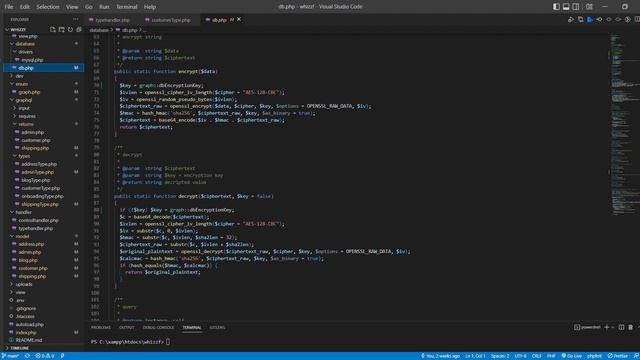The width and height of the screenshot is (640, 360).
Task: Click the Prettier status bar item
Action: [618, 356]
